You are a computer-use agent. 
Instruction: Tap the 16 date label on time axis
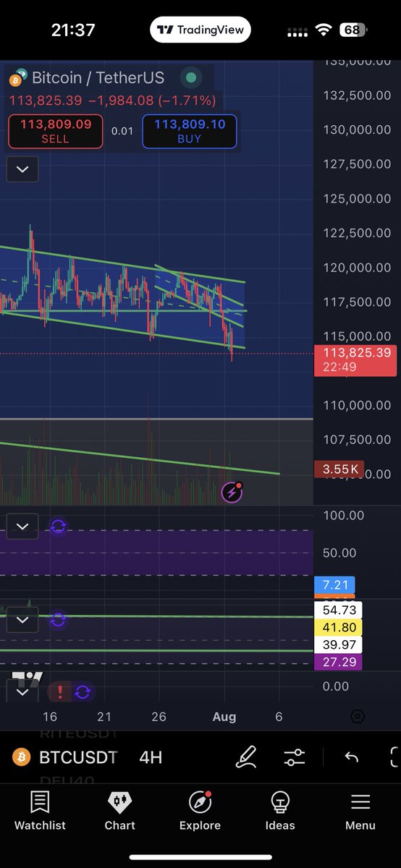pos(49,717)
